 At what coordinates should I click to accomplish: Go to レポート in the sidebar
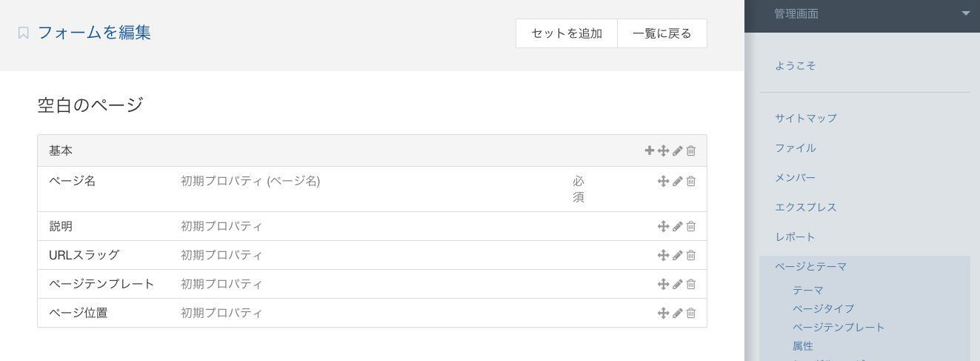coord(796,236)
